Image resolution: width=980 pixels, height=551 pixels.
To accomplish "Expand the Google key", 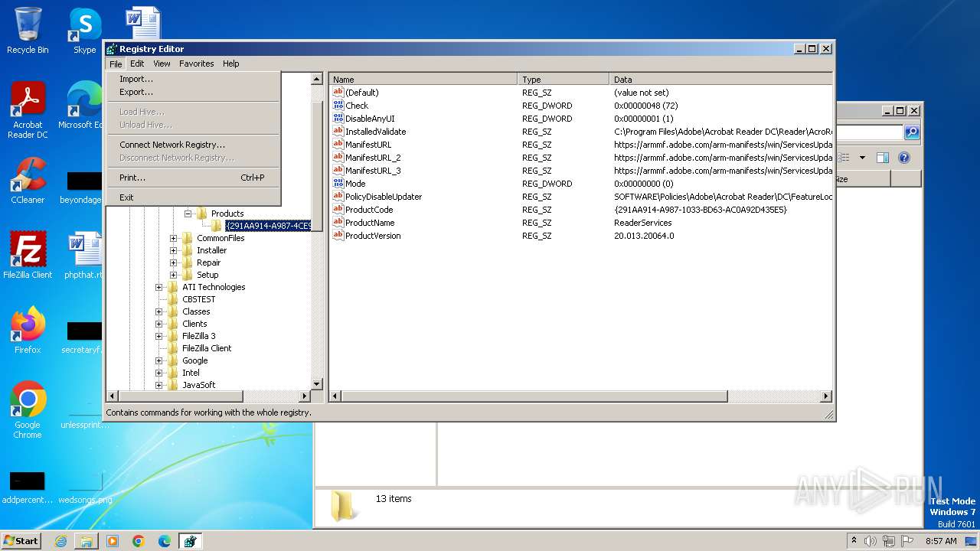I will tap(158, 360).
